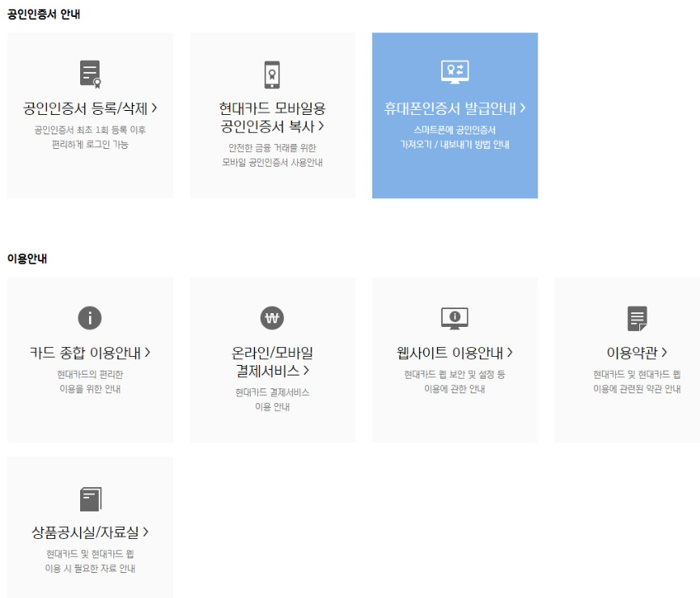Click chevron arrow next to 카드 종합 이용안내
The image size is (700, 598).
[148, 353]
